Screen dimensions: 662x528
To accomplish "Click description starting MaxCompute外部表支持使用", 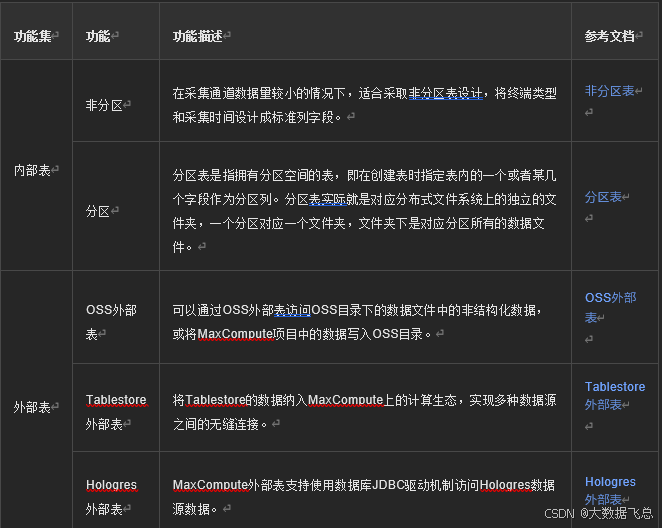I will tap(364, 497).
